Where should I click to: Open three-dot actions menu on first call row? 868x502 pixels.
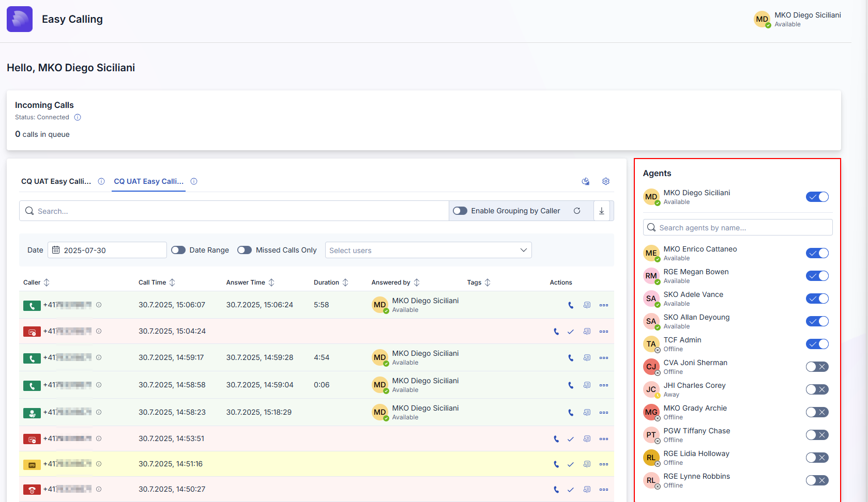click(x=603, y=305)
